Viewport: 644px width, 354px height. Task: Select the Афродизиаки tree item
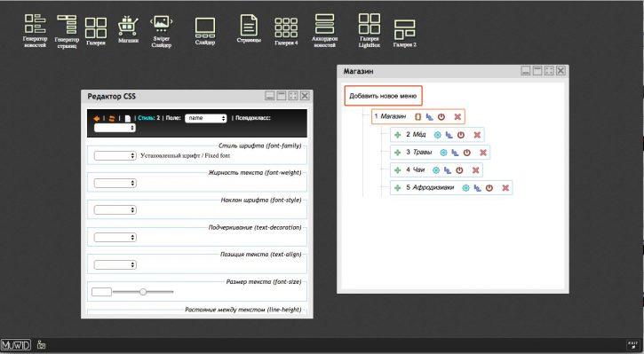click(x=433, y=187)
